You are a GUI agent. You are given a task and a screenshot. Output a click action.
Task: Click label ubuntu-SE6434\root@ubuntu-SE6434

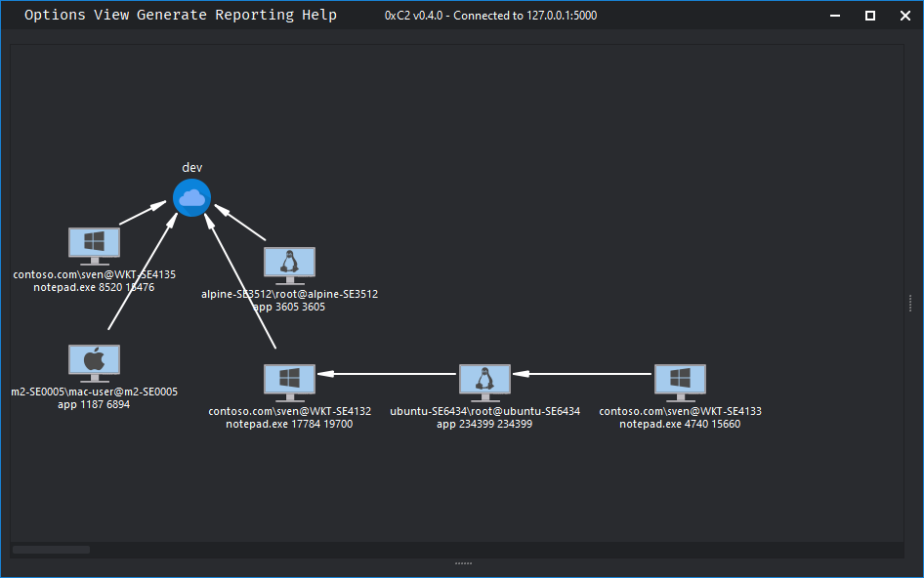click(485, 411)
